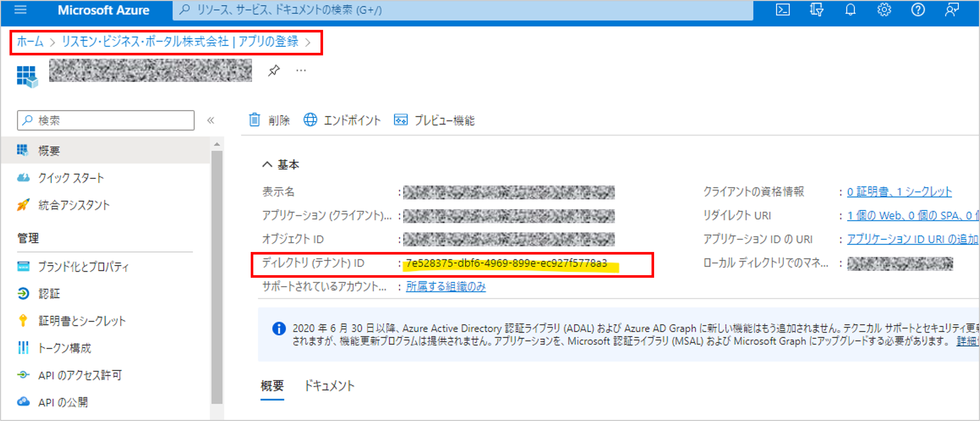This screenshot has width=980, height=421.
Task: Select 概要 in the sidebar
Action: pyautogui.click(x=105, y=150)
